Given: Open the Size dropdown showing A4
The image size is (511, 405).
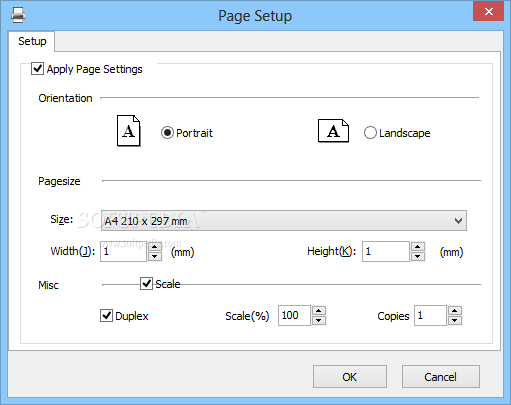Looking at the screenshot, I should [x=284, y=220].
